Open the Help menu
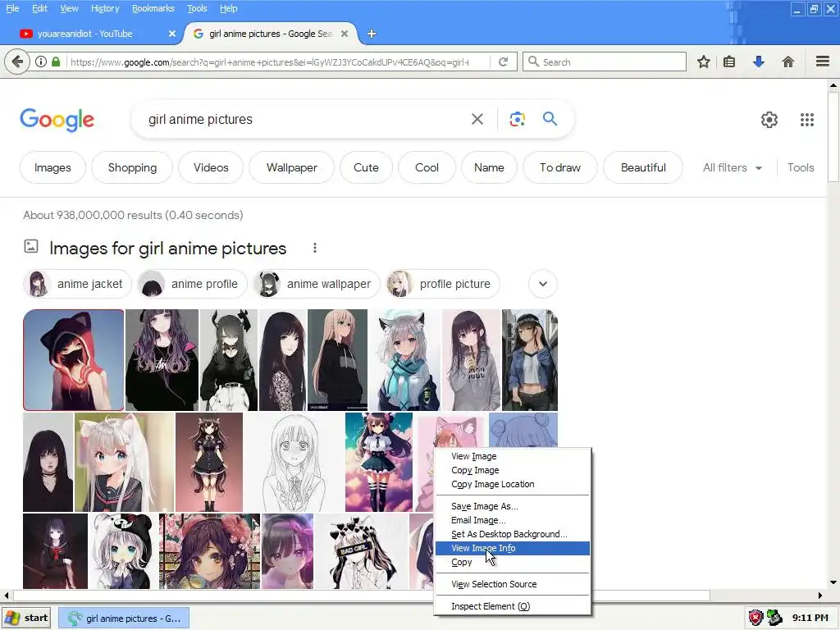 pos(229,8)
